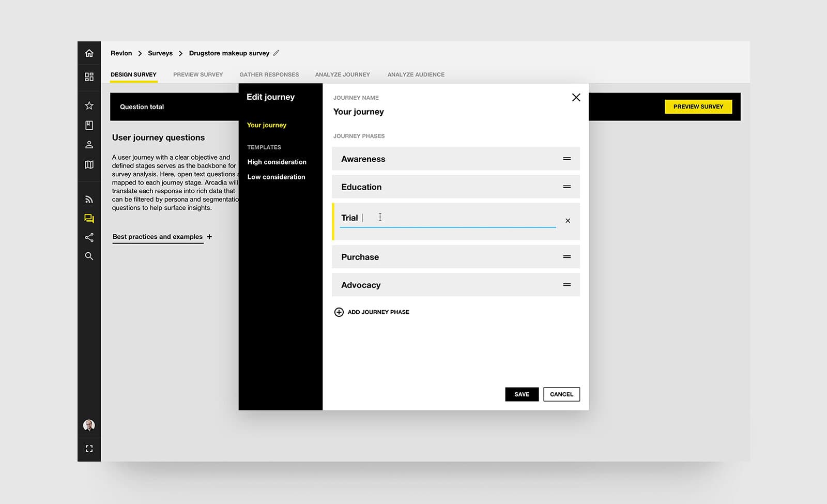Click the yellow Preview Survey button
This screenshot has height=504, width=827.
698,106
